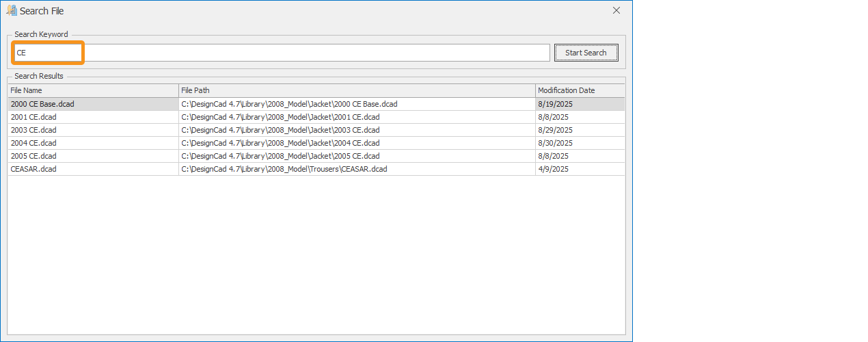Click the Trousers\CEASAR.dcad file path
Image resolution: width=868 pixels, height=342 pixels.
click(x=284, y=169)
